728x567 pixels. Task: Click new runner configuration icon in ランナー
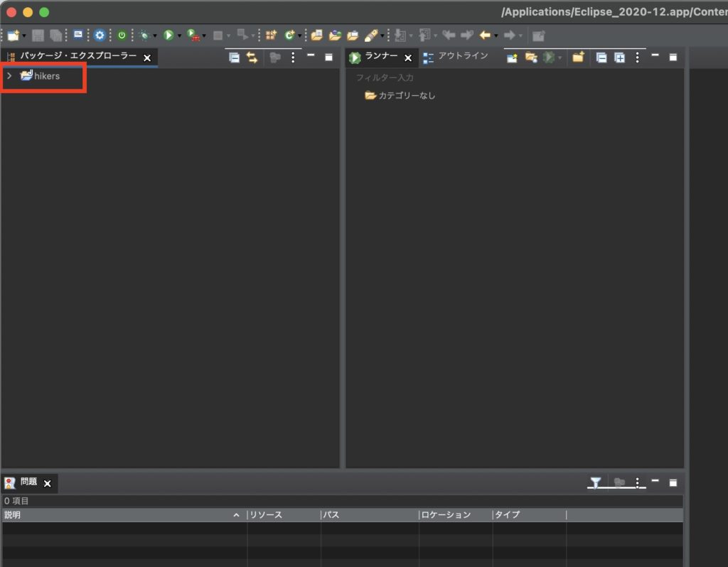512,58
